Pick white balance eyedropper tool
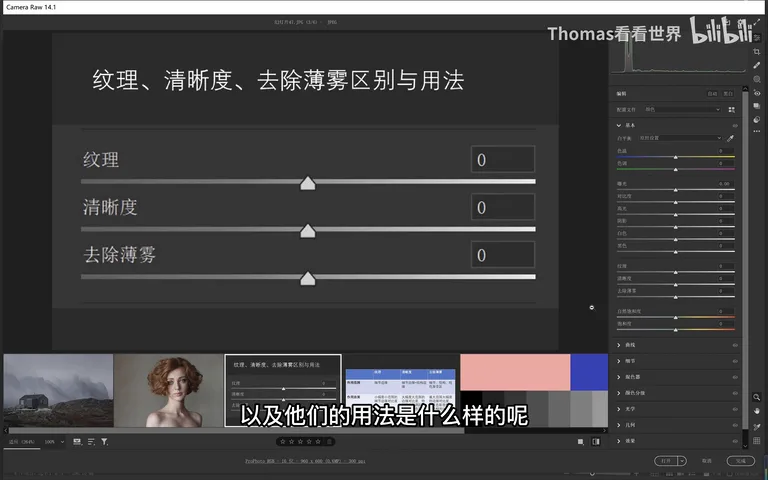The width and height of the screenshot is (768, 480). click(730, 139)
